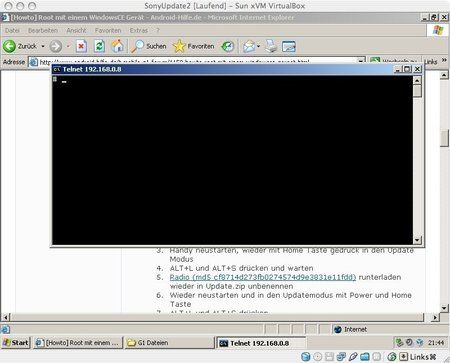This screenshot has width=450, height=363.
Task: Open the Extras menu
Action: [139, 30]
